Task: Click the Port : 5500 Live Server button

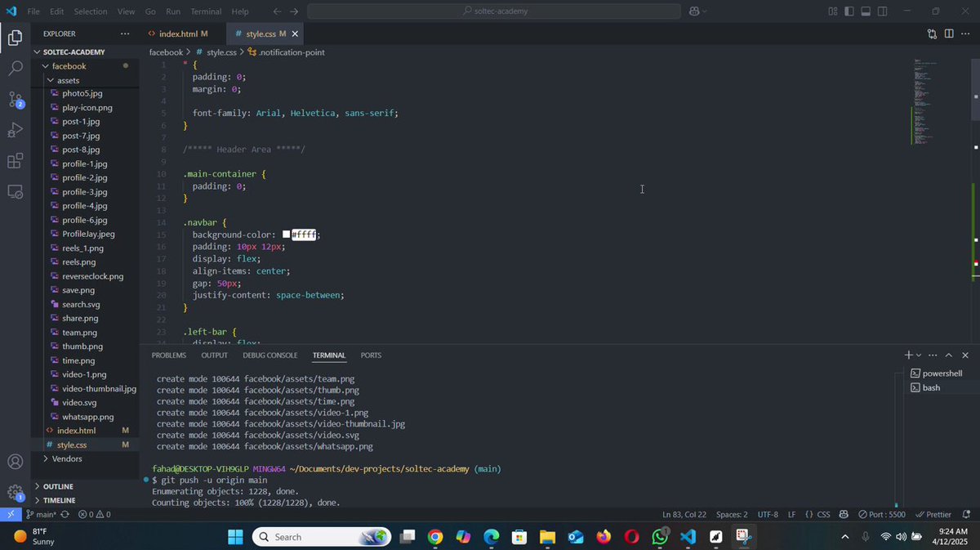Action: click(881, 515)
